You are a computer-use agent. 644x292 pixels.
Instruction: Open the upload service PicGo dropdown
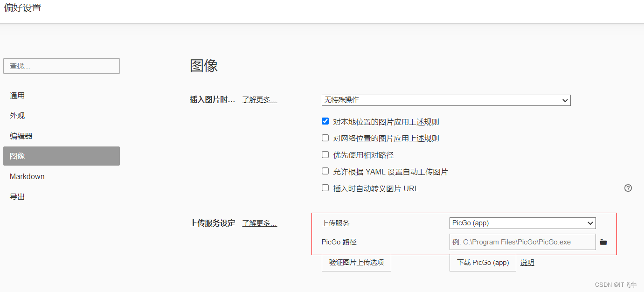(x=522, y=223)
